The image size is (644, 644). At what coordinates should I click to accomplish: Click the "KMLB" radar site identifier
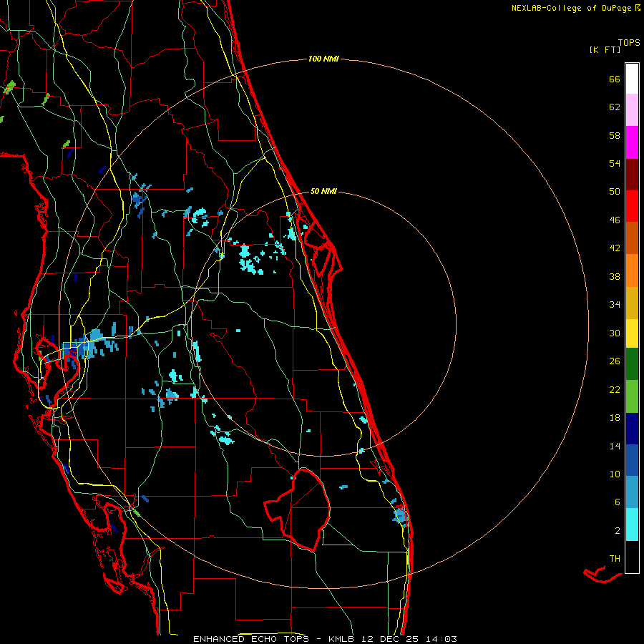[343, 639]
